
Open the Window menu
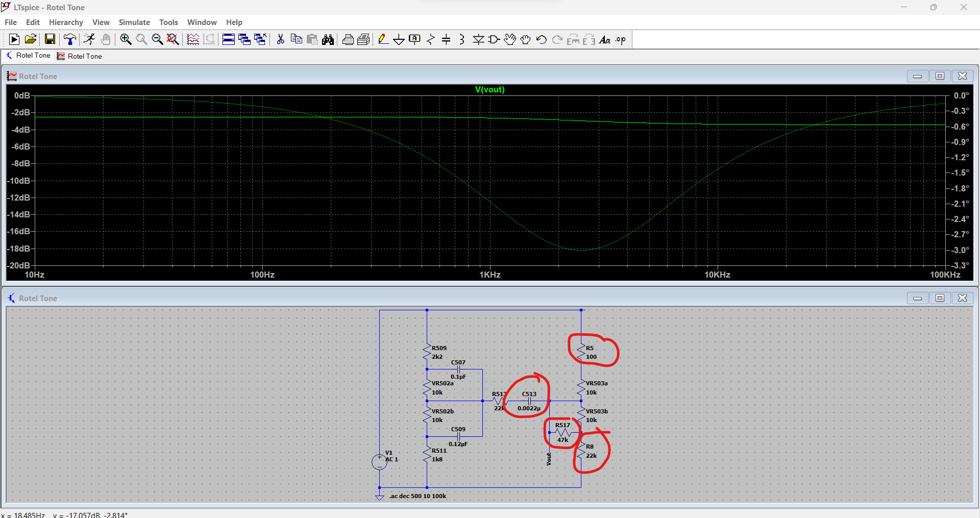point(202,22)
